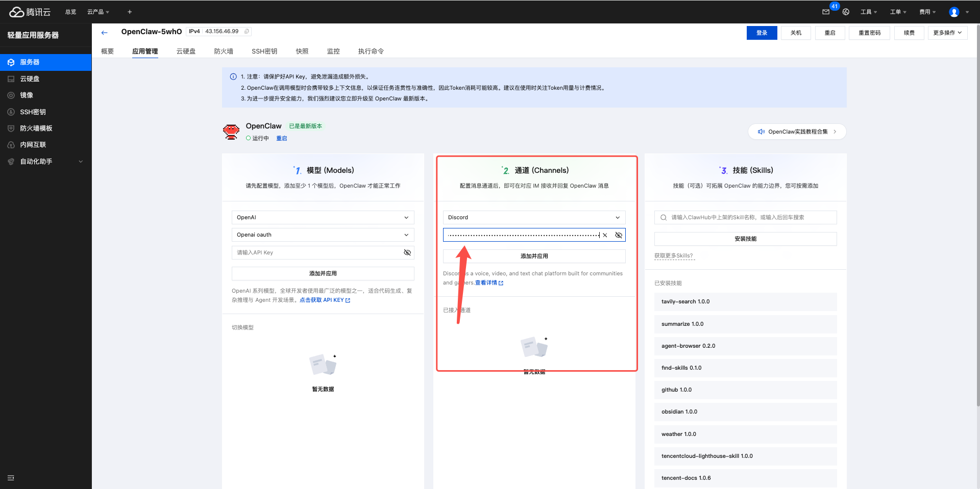This screenshot has height=489, width=980.
Task: Collapse the sidebar using bottom-left menu icon
Action: coord(11,478)
